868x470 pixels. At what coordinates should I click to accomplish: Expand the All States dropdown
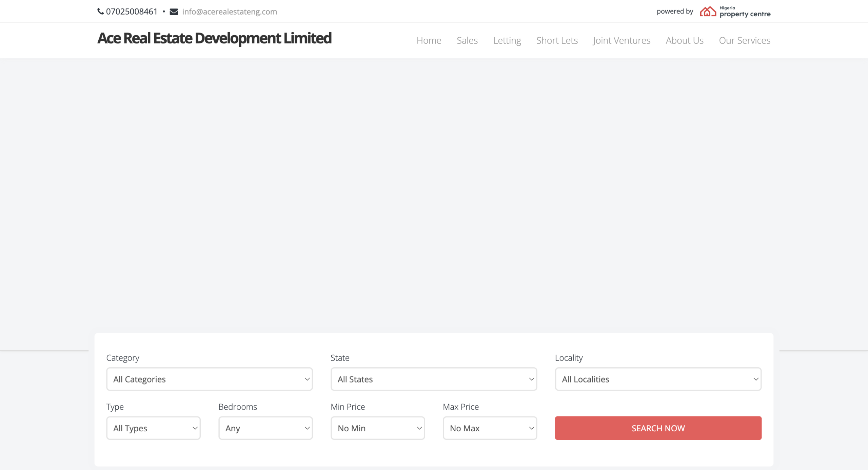(x=434, y=379)
